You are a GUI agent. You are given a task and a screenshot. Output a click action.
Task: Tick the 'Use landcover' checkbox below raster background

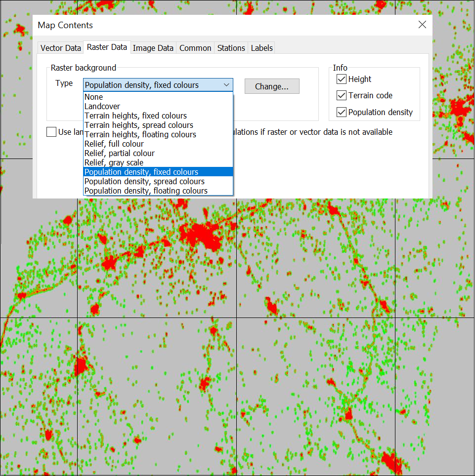pos(51,132)
